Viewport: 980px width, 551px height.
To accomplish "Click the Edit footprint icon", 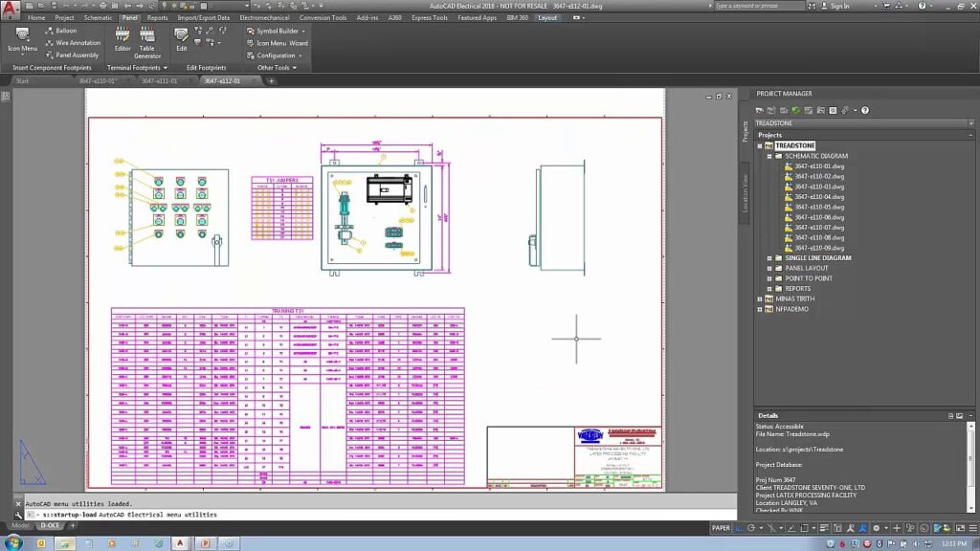I will [181, 39].
